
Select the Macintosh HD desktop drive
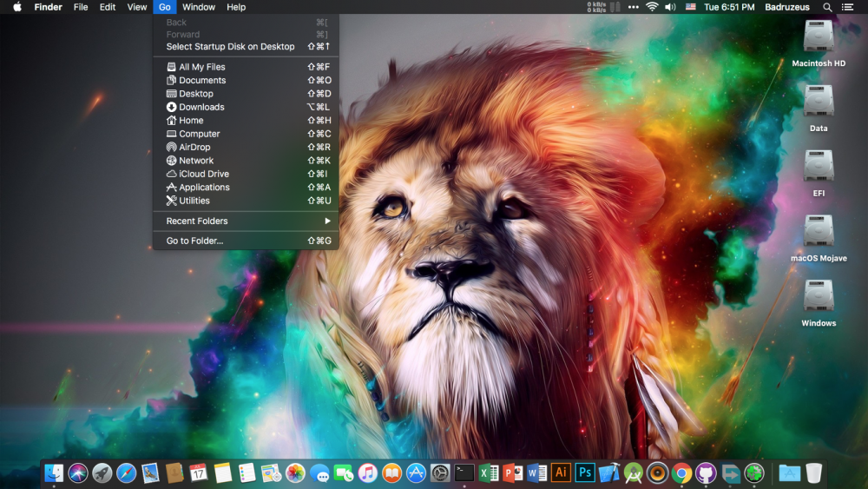pyautogui.click(x=819, y=43)
